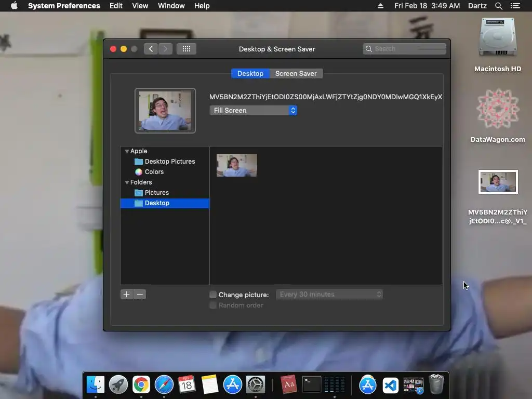
Task: Click the Dartz user menu
Action: (477, 6)
